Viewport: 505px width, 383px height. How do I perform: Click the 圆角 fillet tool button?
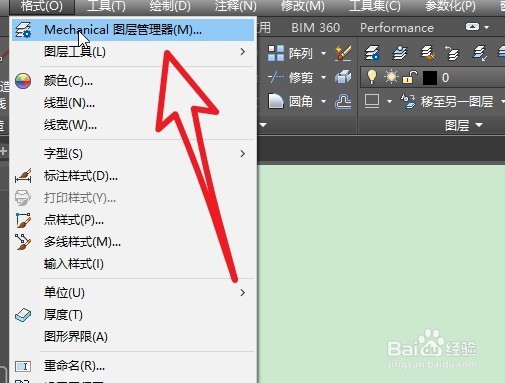(290, 101)
